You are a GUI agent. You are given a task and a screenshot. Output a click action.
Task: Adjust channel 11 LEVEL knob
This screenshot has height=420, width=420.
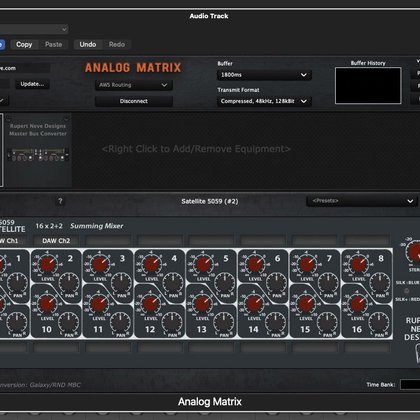[99, 304]
